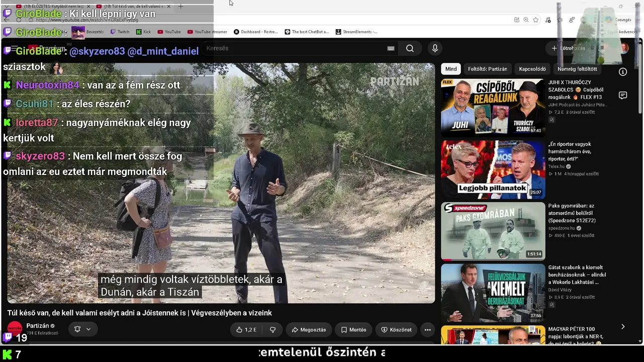The image size is (644, 362).
Task: Open 'Telex.hu' channel name under video
Action: (556, 166)
